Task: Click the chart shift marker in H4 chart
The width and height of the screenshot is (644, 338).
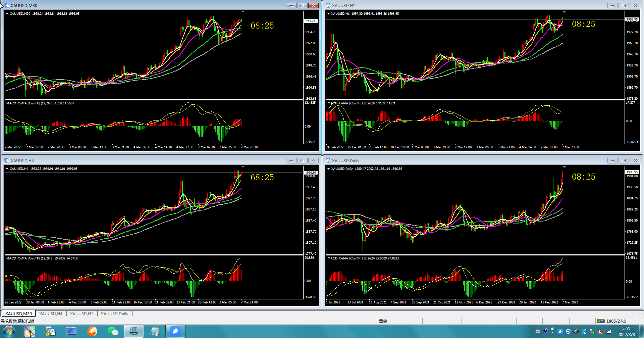Action: [243, 167]
